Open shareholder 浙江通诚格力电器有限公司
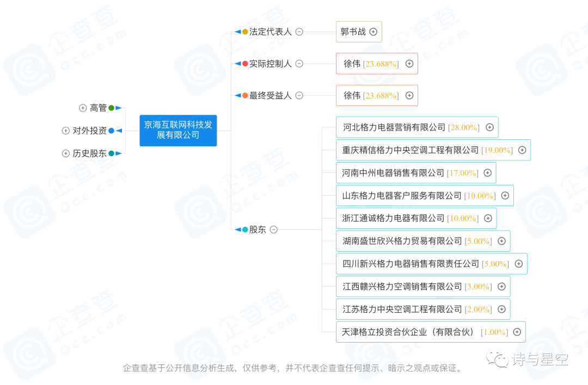588x385 pixels. 416,219
